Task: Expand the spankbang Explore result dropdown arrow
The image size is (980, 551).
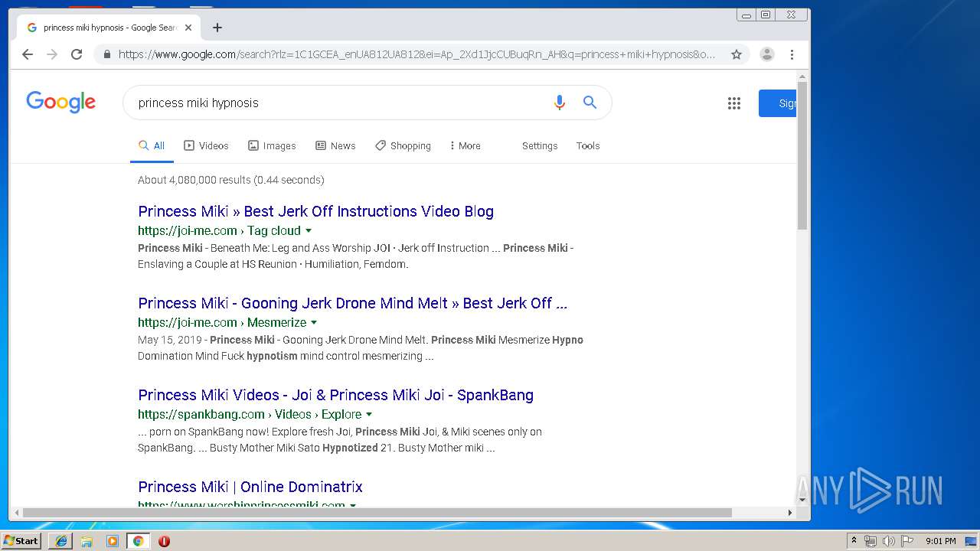Action: point(369,414)
